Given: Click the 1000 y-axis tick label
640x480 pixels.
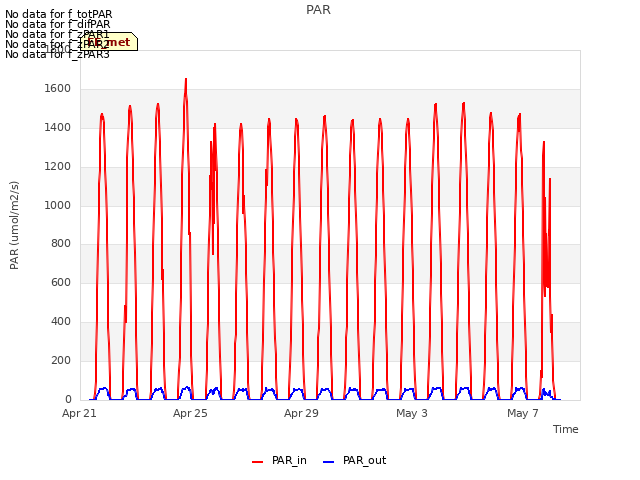Looking at the screenshot, I should tap(58, 205).
